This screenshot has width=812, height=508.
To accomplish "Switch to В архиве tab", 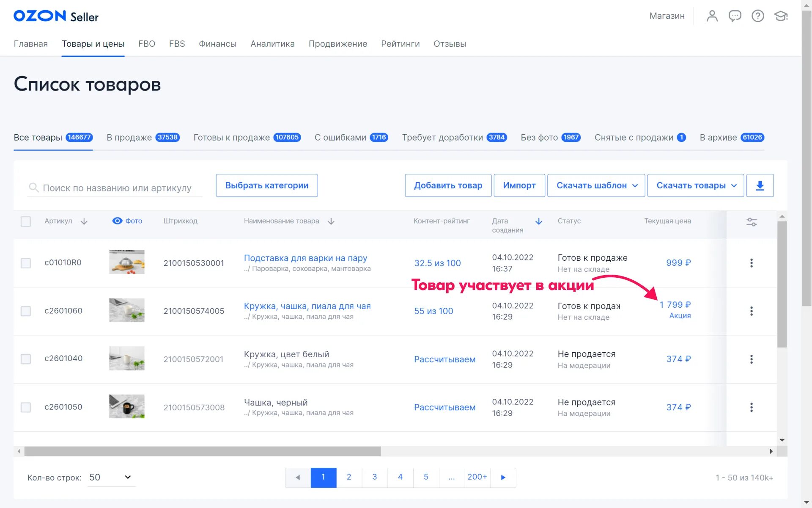I will tap(732, 138).
